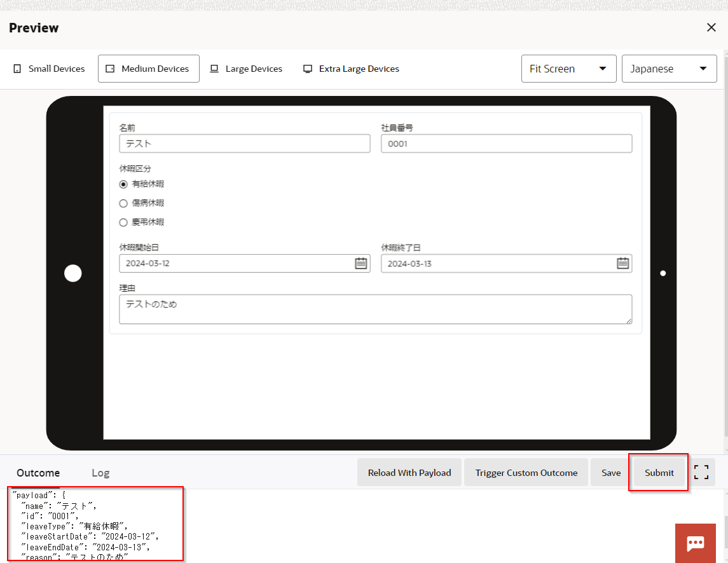Image resolution: width=728 pixels, height=563 pixels.
Task: Select the 傷病休暇 radio button
Action: pyautogui.click(x=123, y=203)
